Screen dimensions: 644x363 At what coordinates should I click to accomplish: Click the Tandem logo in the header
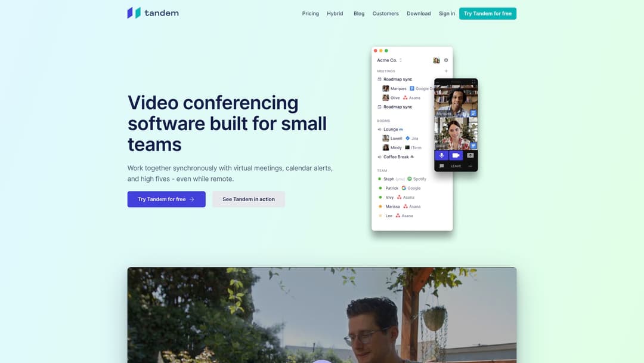(153, 13)
